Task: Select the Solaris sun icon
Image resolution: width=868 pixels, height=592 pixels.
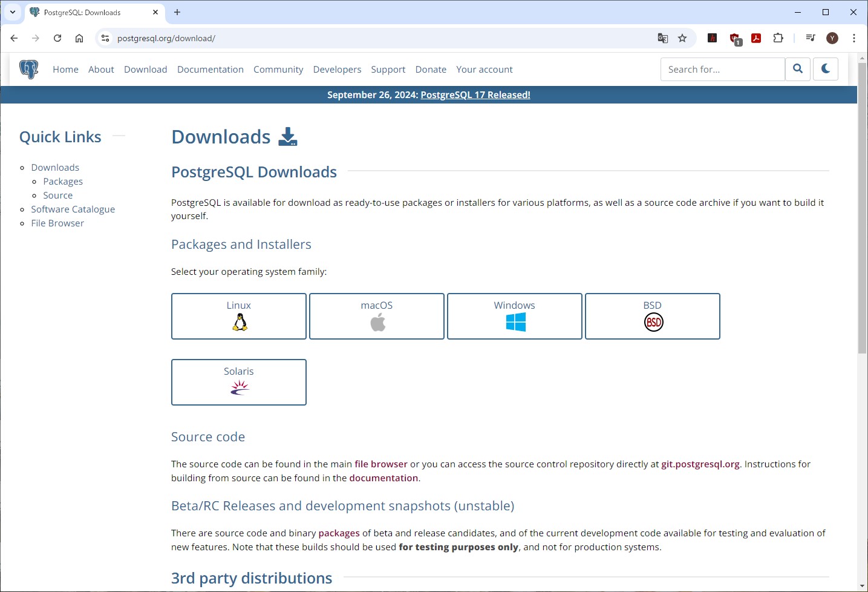Action: [239, 387]
